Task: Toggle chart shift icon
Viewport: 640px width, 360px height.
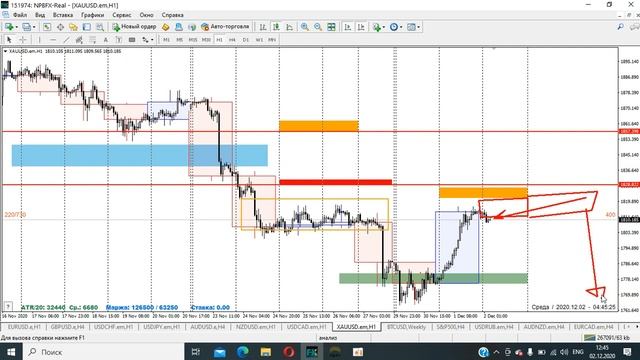Action: (361, 27)
